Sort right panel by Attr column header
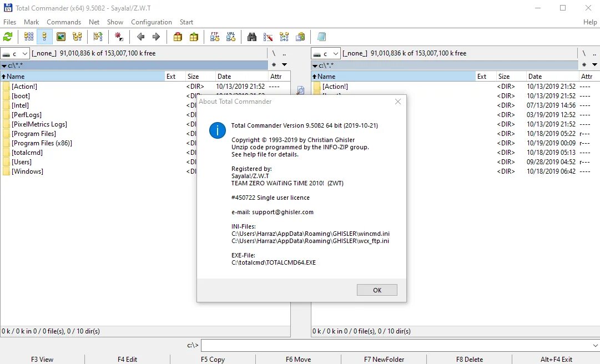The height and width of the screenshot is (364, 600). tap(589, 76)
